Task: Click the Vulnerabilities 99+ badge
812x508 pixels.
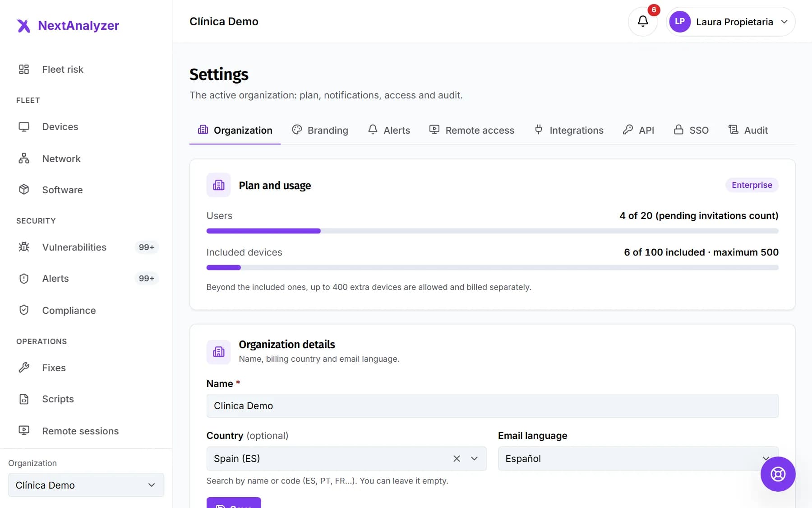Action: [147, 247]
